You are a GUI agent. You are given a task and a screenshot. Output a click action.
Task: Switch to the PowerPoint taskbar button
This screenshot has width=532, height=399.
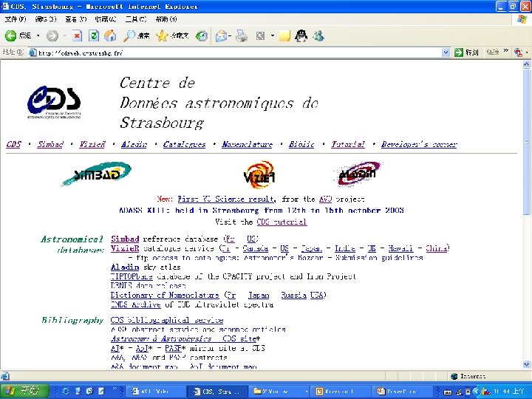(403, 391)
